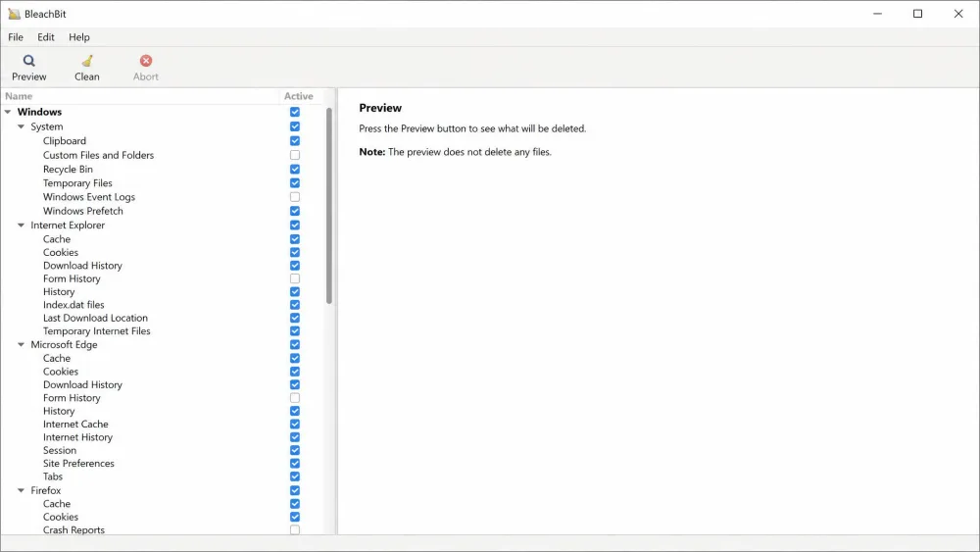This screenshot has width=980, height=552.
Task: Click the red Abort icon
Action: [x=146, y=61]
